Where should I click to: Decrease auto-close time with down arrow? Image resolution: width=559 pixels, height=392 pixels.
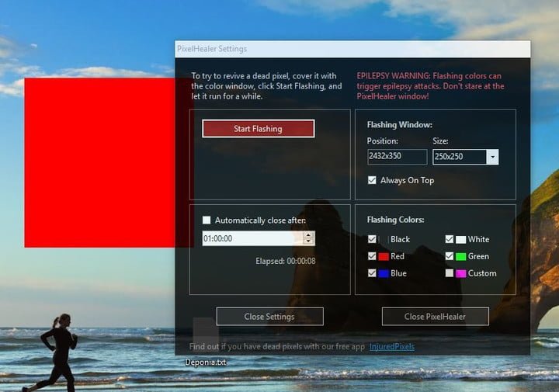pyautogui.click(x=309, y=242)
